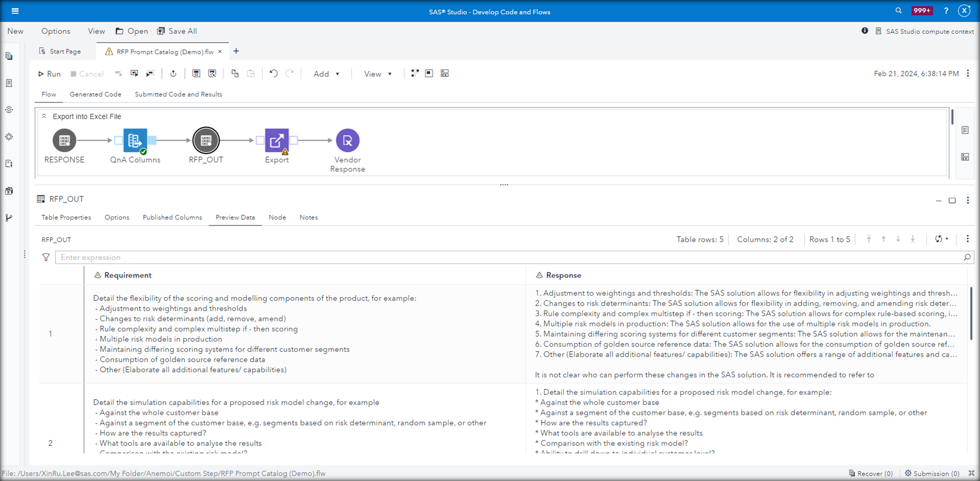The height and width of the screenshot is (481, 980).
Task: Click the arrange nodes toolbar icon
Action: 415,73
